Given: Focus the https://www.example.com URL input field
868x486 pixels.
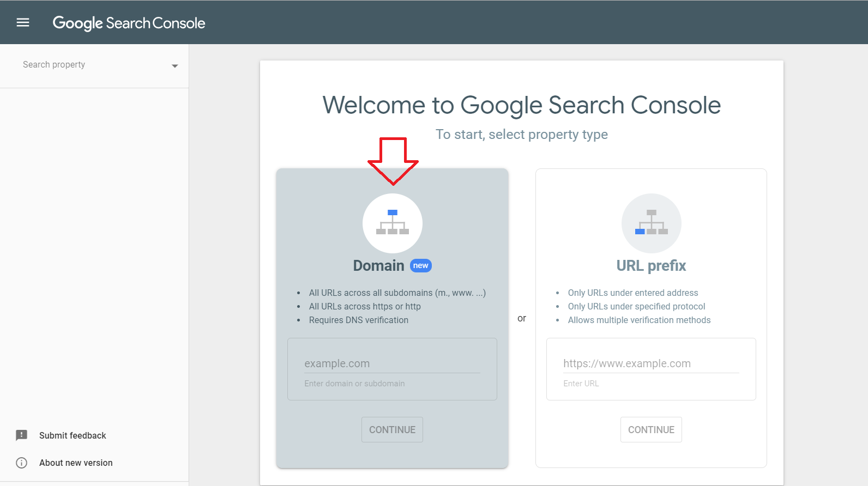Looking at the screenshot, I should coord(651,363).
